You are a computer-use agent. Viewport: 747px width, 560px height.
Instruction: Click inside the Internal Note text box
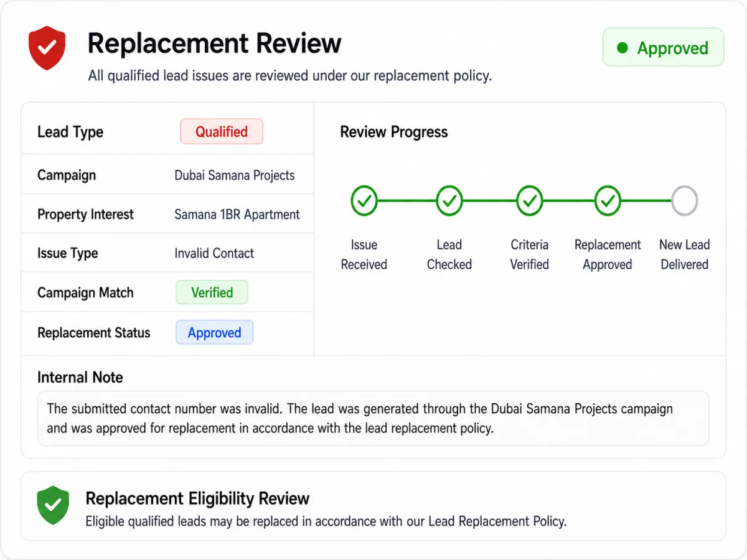coord(373,418)
